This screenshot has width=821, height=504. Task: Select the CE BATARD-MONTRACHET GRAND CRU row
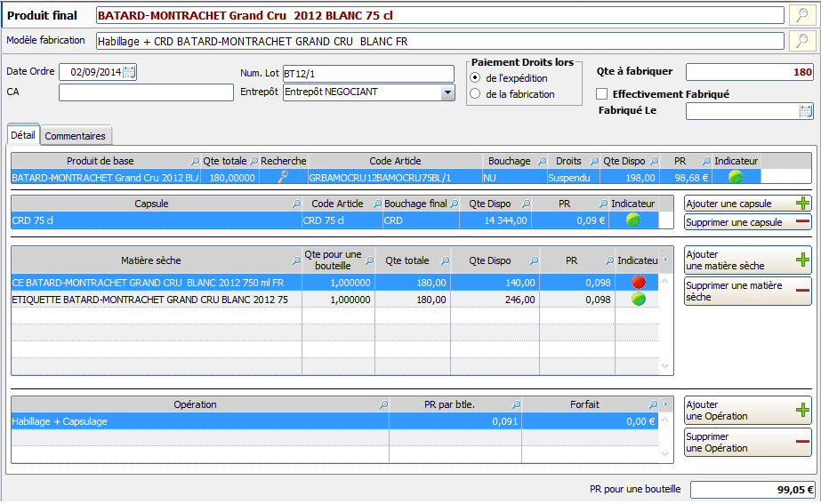335,283
